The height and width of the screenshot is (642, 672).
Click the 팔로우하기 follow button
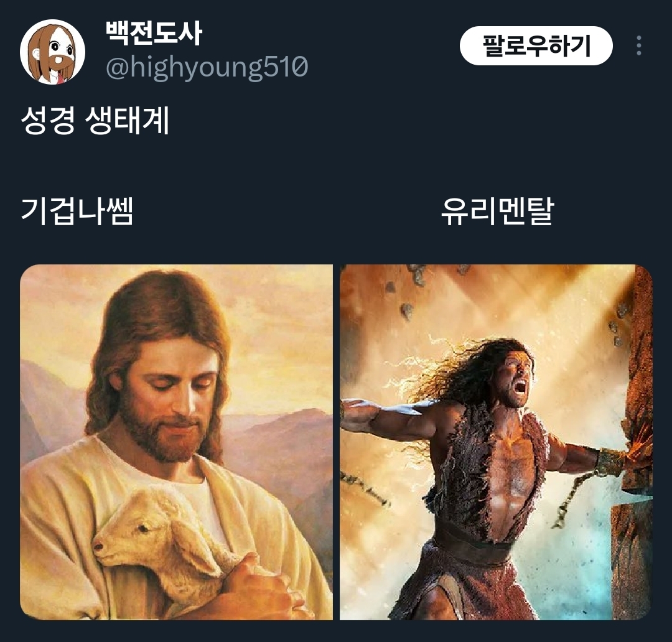(536, 45)
